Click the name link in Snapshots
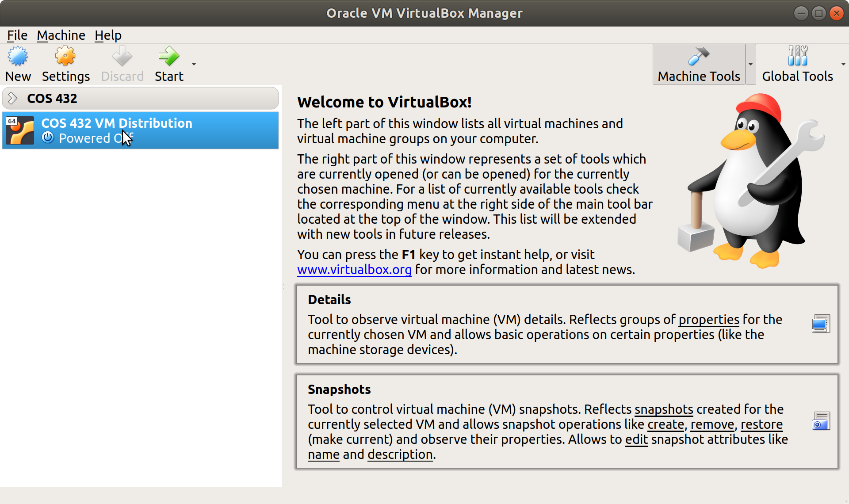849x504 pixels. pos(324,454)
